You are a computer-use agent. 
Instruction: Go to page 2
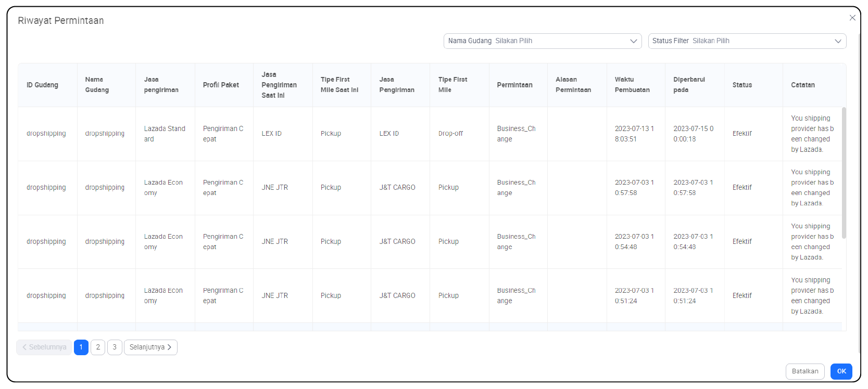pyautogui.click(x=98, y=347)
